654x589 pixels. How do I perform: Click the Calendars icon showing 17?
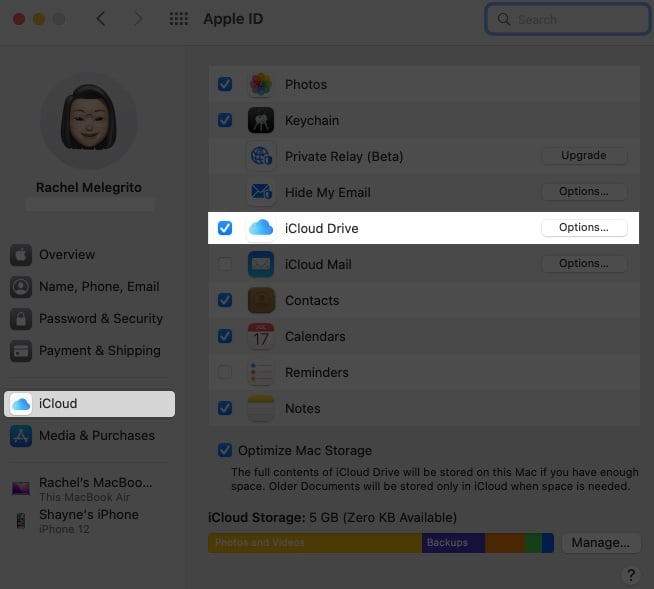(261, 336)
